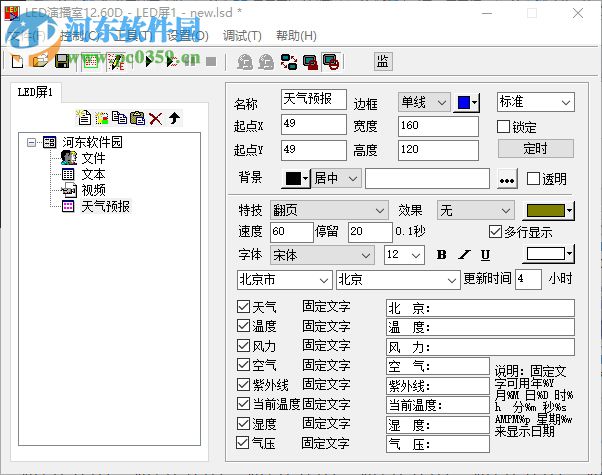Uncheck the 多行显示 checkbox
Viewport: 602px width, 475px height.
(x=496, y=232)
